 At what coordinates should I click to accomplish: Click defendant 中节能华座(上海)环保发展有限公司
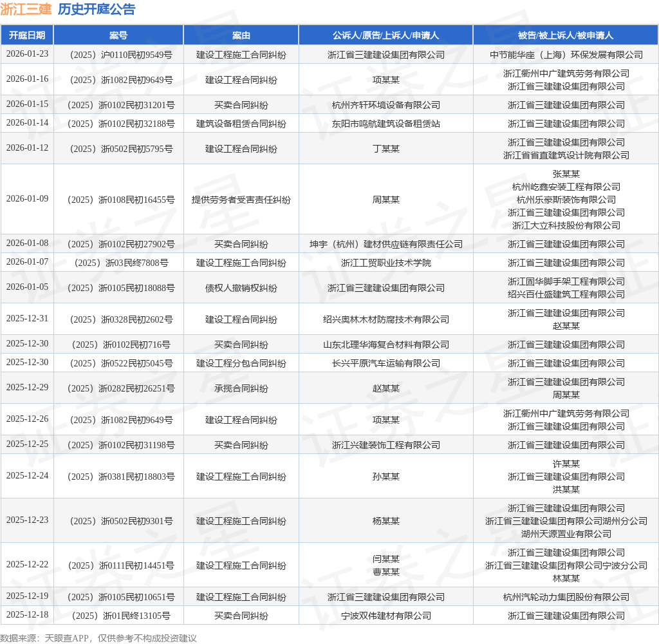coord(566,55)
